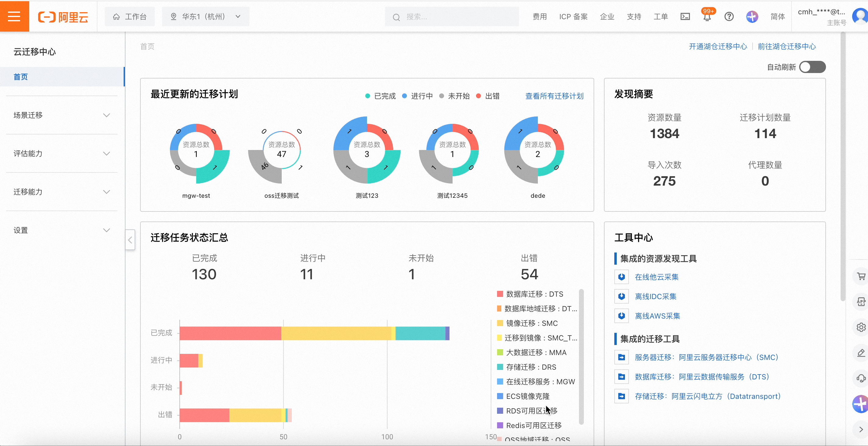Image resolution: width=868 pixels, height=446 pixels.
Task: Click the API icon on right sidebar
Action: pyautogui.click(x=861, y=301)
